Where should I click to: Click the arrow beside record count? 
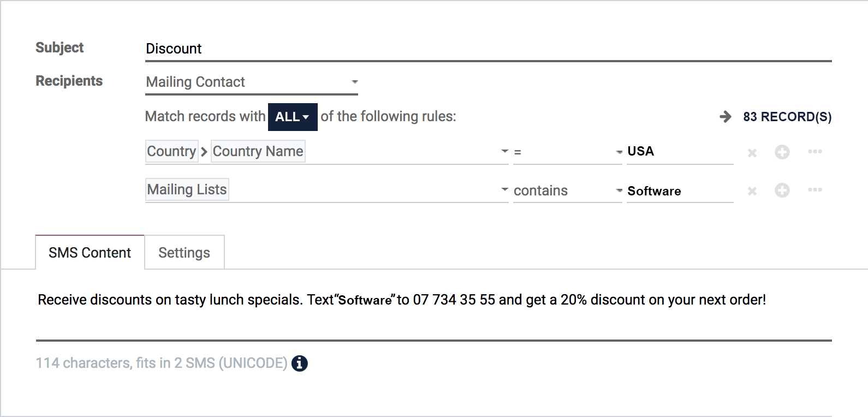point(726,117)
